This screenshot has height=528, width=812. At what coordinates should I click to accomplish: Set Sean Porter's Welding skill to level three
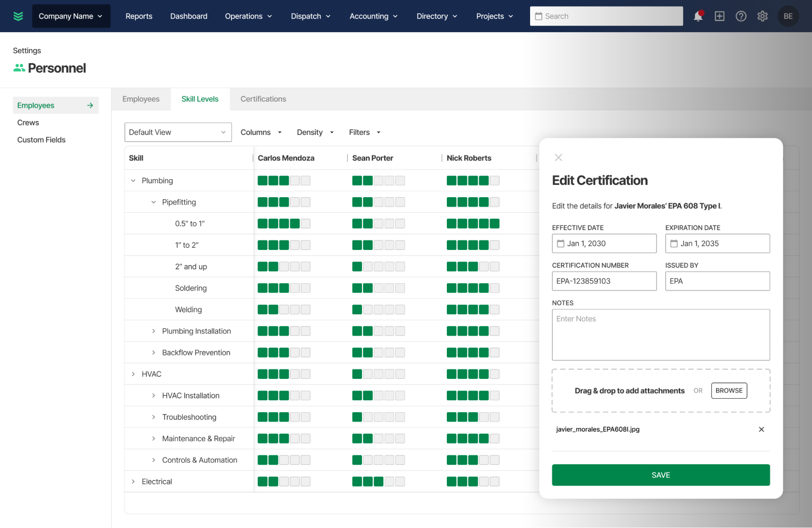tap(379, 310)
